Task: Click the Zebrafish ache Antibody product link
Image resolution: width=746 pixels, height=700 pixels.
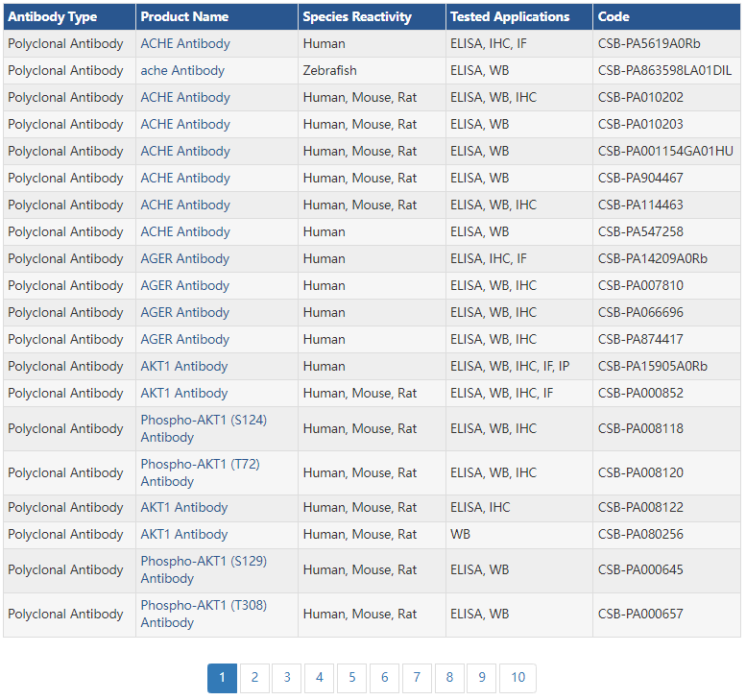Action: tap(182, 71)
